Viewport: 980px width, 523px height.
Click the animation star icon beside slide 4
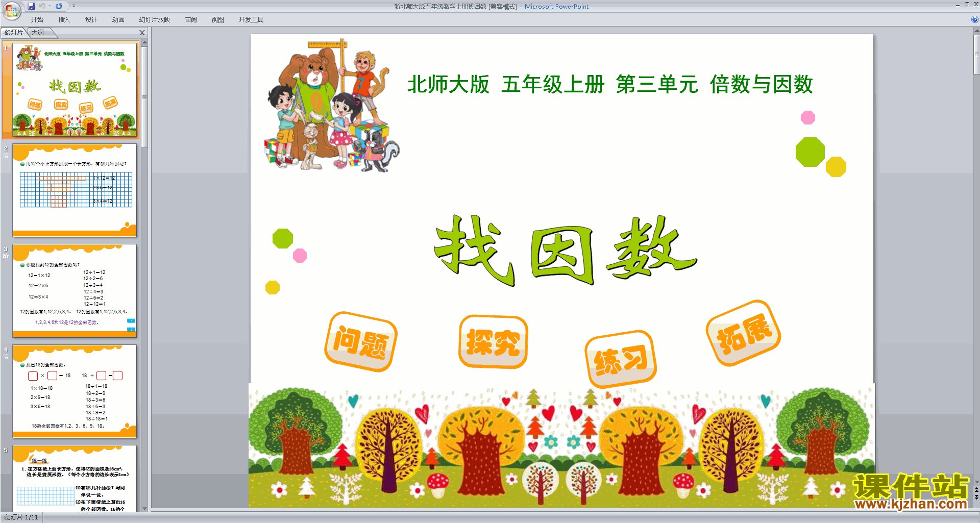[x=6, y=356]
